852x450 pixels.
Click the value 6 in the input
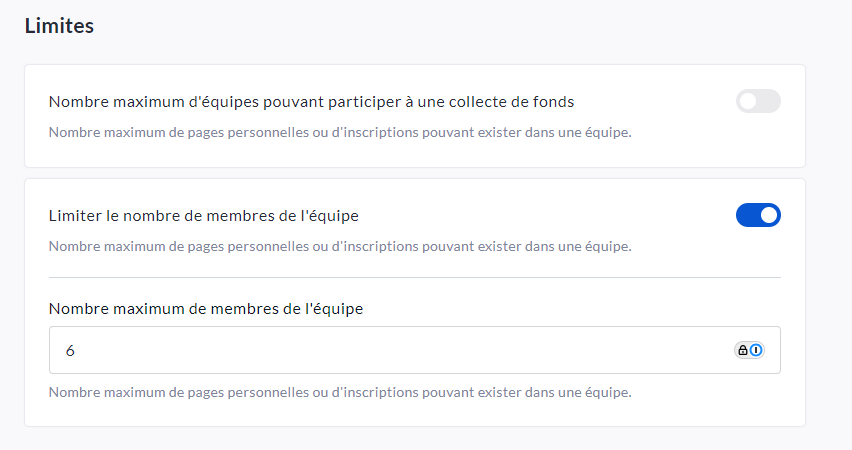tap(70, 350)
